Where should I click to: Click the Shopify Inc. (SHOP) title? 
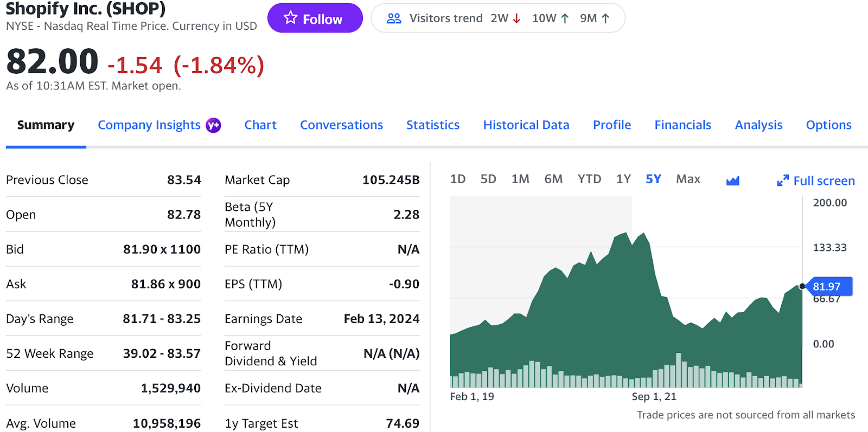pos(86,9)
